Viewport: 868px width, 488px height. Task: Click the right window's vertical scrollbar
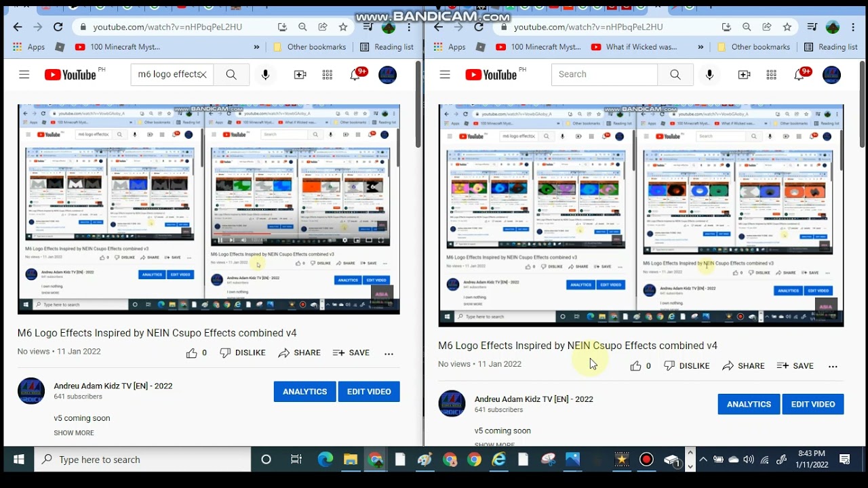coord(863,104)
